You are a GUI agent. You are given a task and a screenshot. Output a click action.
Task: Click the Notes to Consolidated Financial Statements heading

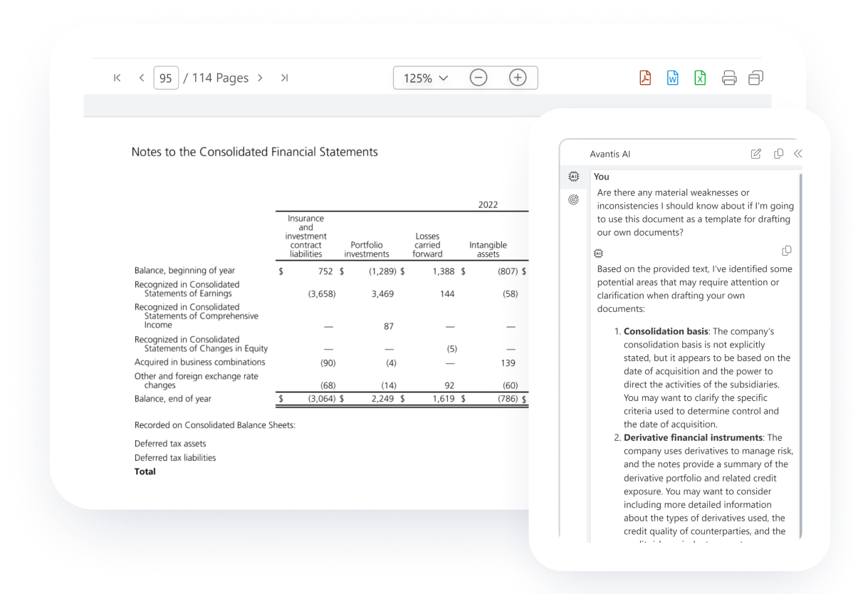click(255, 152)
